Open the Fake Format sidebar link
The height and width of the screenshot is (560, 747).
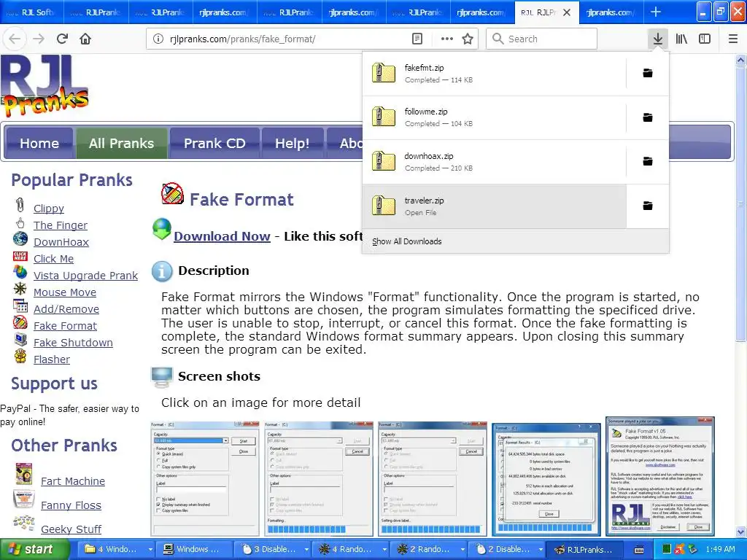click(x=65, y=326)
